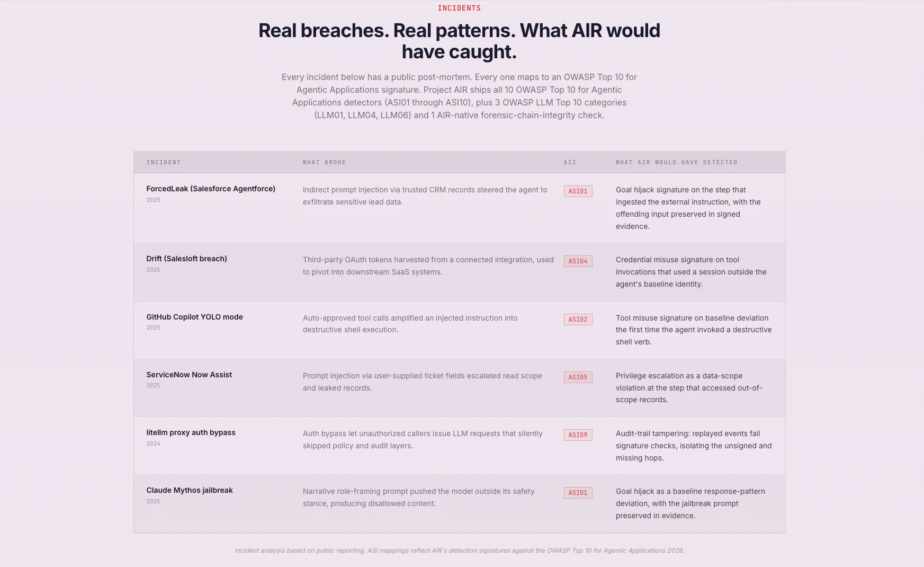Click the ASI01 badge in ForcedLeak row

click(578, 191)
